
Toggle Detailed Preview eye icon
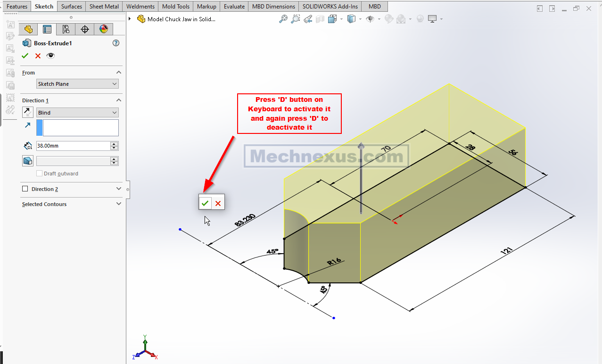coord(50,56)
